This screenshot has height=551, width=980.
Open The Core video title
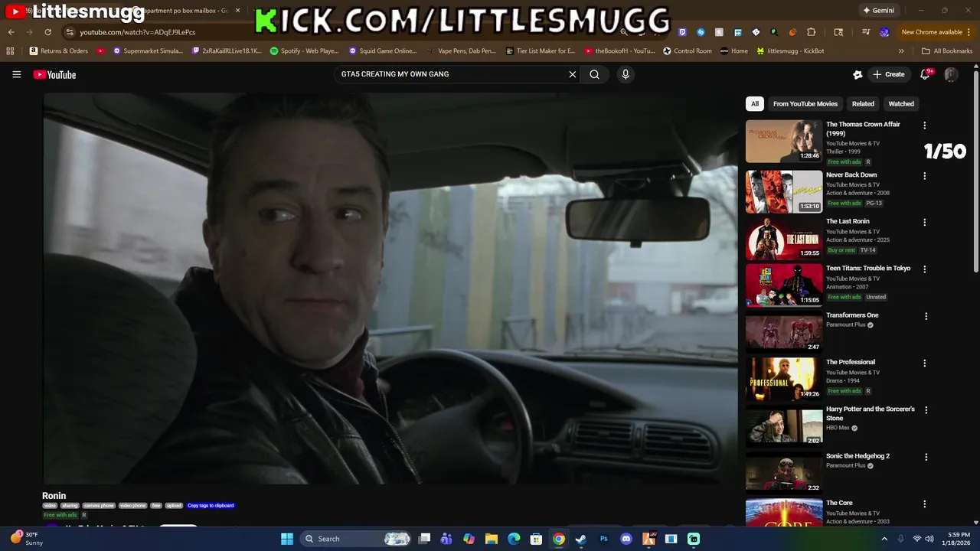pos(839,503)
